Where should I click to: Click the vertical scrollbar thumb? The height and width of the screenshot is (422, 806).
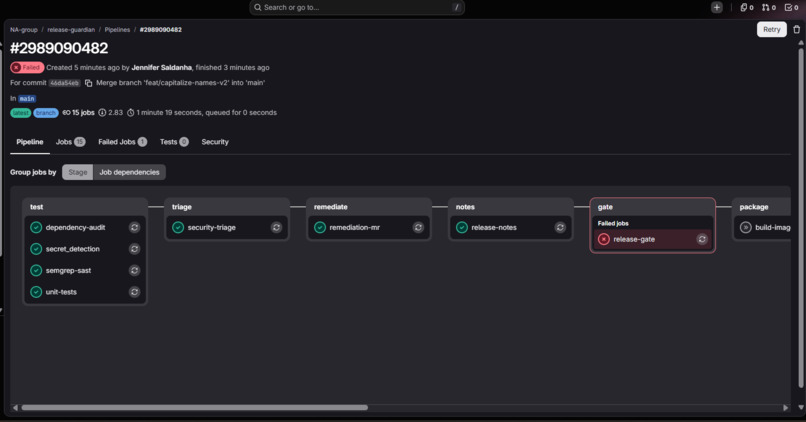(801, 216)
